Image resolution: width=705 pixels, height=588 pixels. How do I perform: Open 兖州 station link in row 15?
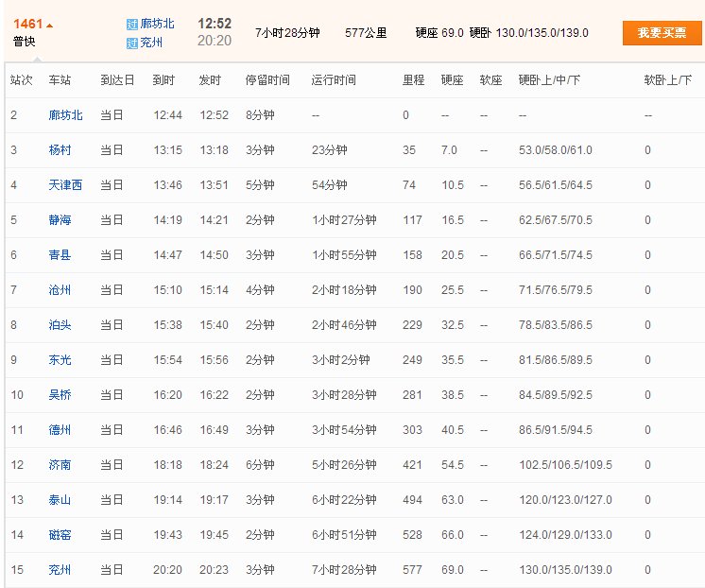(60, 570)
